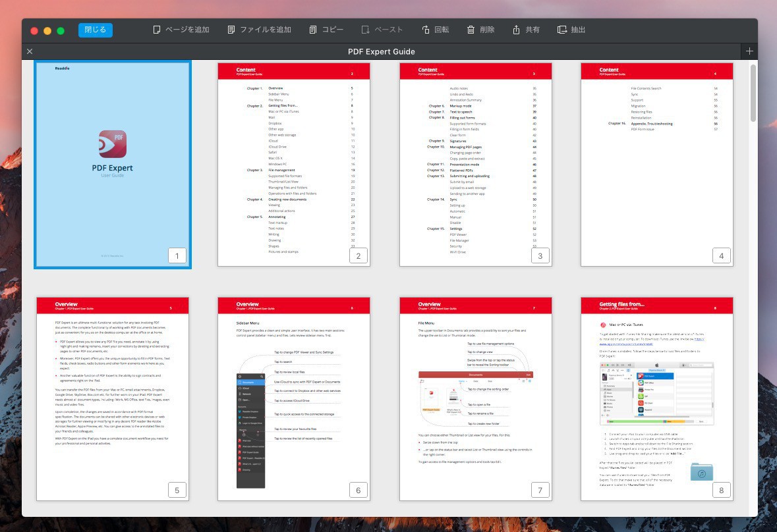Select page 5 Overview thumbnail

coord(113,399)
